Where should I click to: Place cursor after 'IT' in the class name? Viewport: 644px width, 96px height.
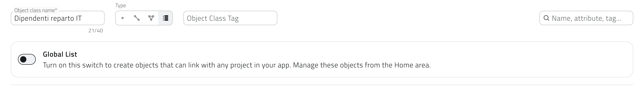[82, 18]
